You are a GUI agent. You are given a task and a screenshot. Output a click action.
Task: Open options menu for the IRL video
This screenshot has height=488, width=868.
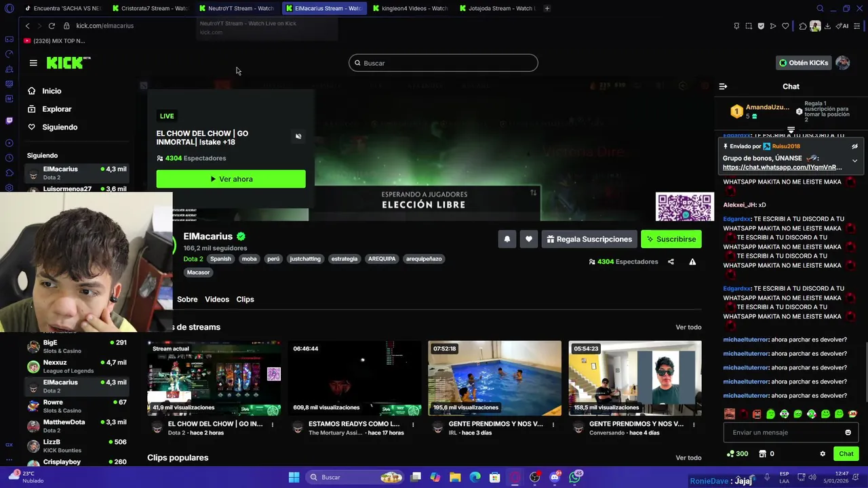pos(553,425)
